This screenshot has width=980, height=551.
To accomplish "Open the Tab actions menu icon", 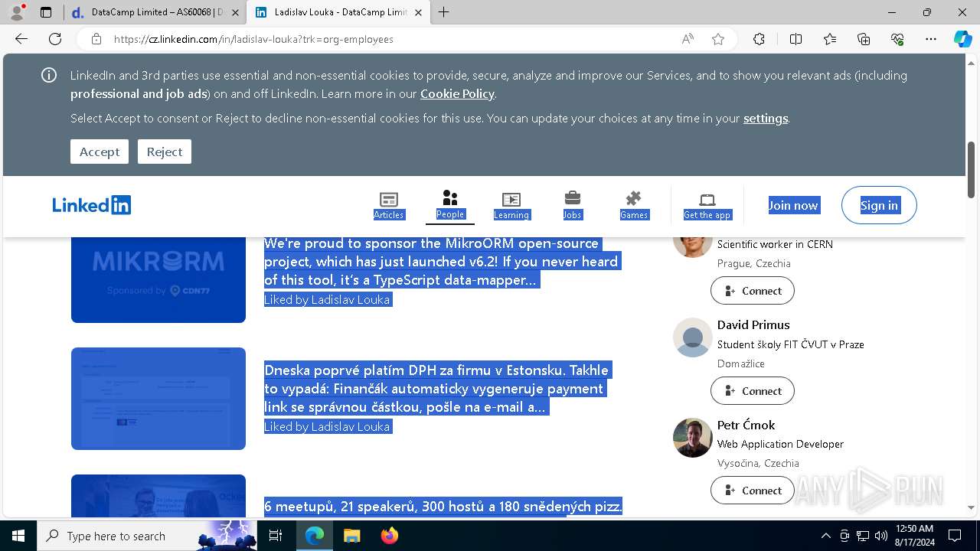I will 46,12.
